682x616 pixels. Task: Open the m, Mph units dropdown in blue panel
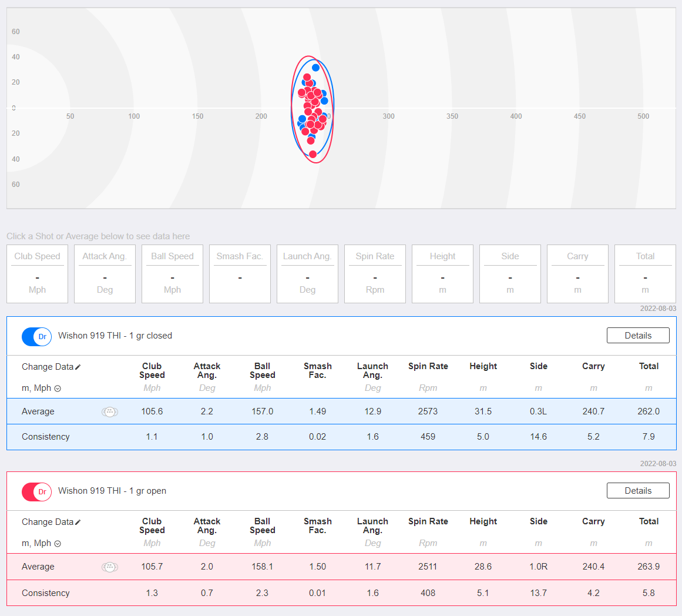(41, 388)
